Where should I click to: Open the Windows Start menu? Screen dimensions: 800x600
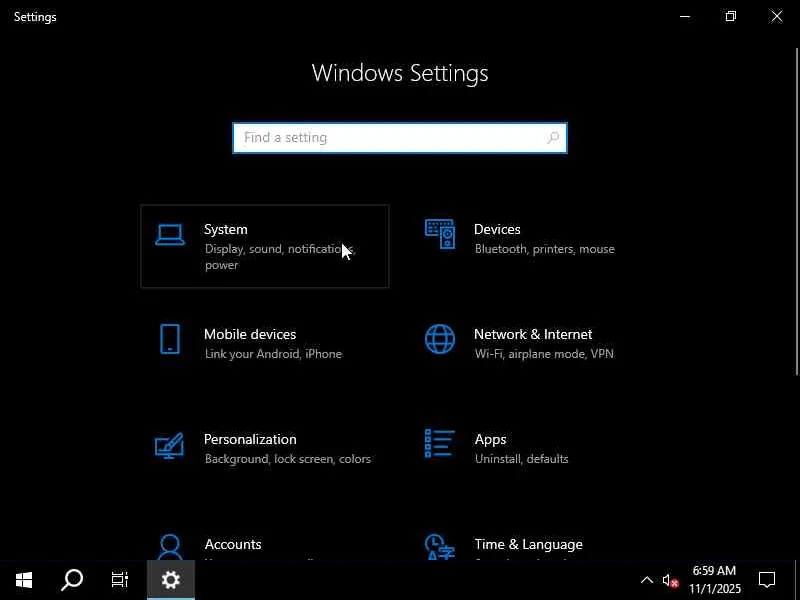(24, 580)
